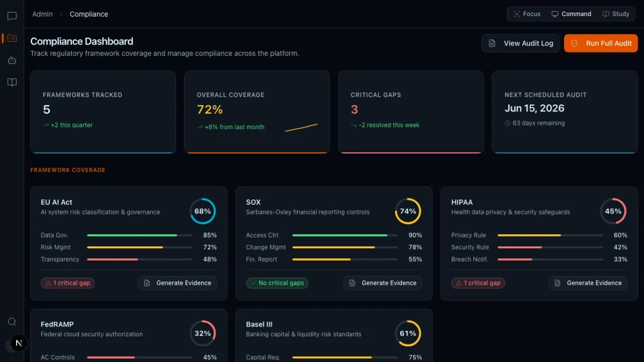Click Fin. Report 55% progress bar

345,260
